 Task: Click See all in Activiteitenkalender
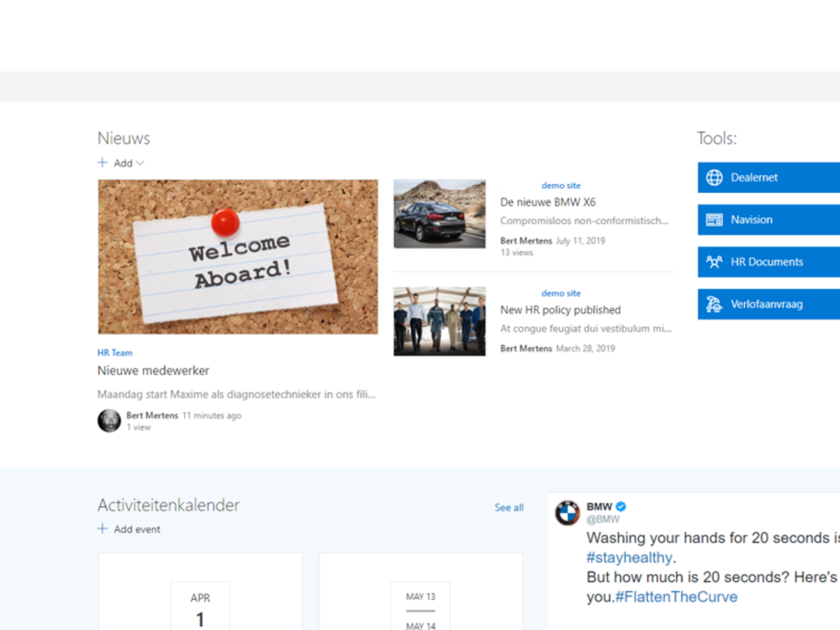coord(509,507)
